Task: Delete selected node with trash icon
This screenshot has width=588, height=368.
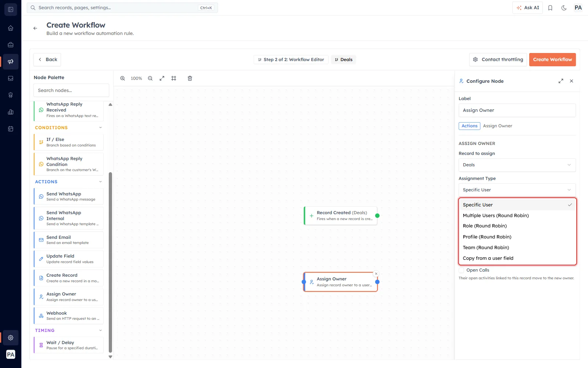Action: point(190,78)
